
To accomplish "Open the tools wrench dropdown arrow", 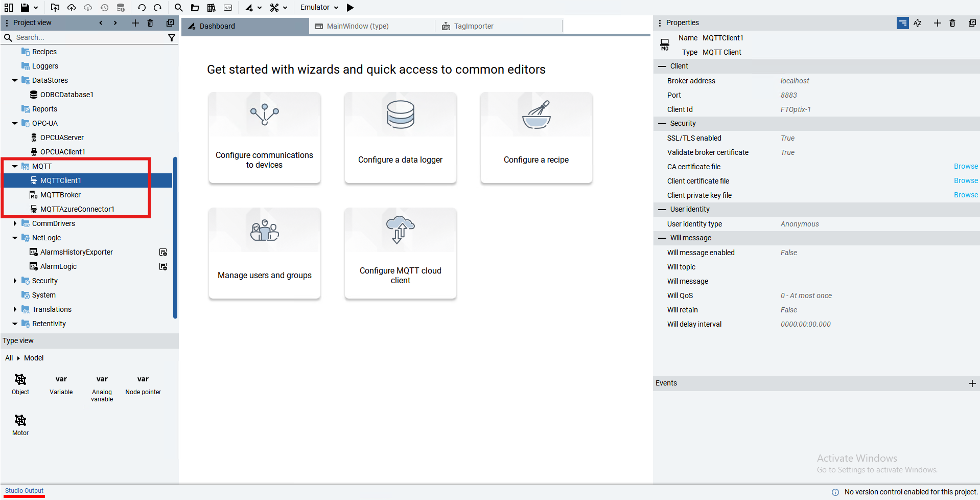I will click(285, 8).
